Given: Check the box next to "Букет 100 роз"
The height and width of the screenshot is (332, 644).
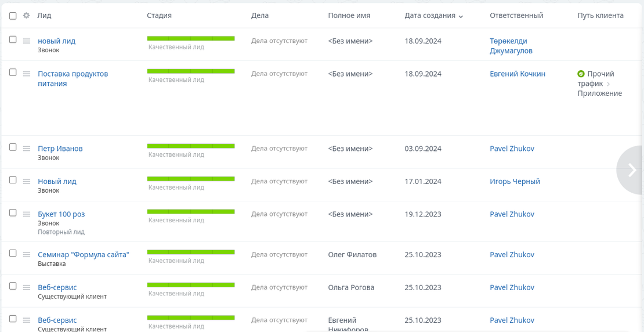Looking at the screenshot, I should tap(13, 213).
